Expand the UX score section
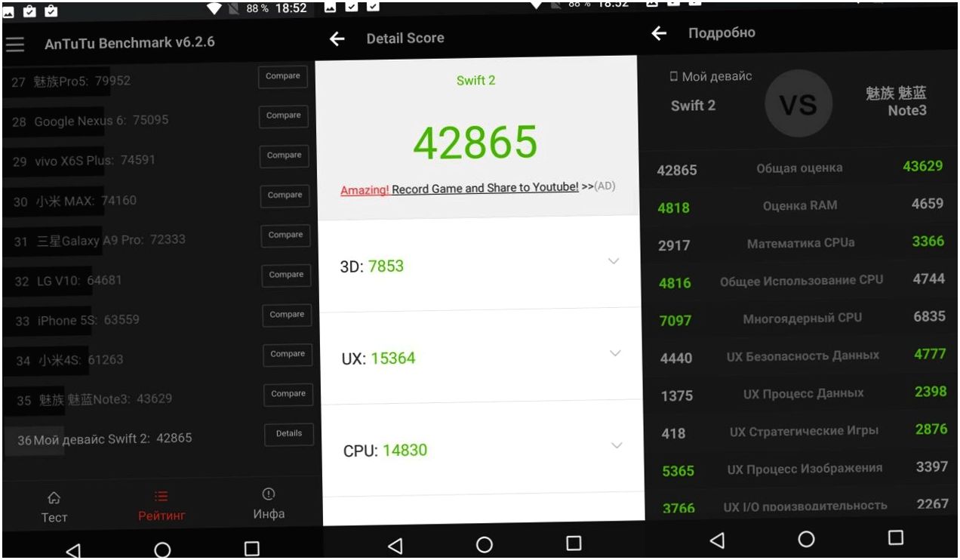The image size is (960, 560). 616,353
